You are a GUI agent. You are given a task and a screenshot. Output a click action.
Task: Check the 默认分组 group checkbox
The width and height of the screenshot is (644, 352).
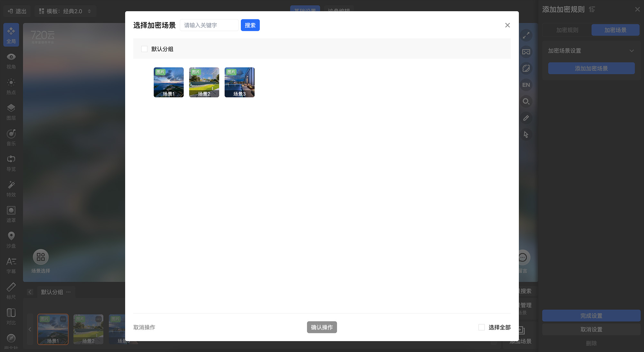144,49
